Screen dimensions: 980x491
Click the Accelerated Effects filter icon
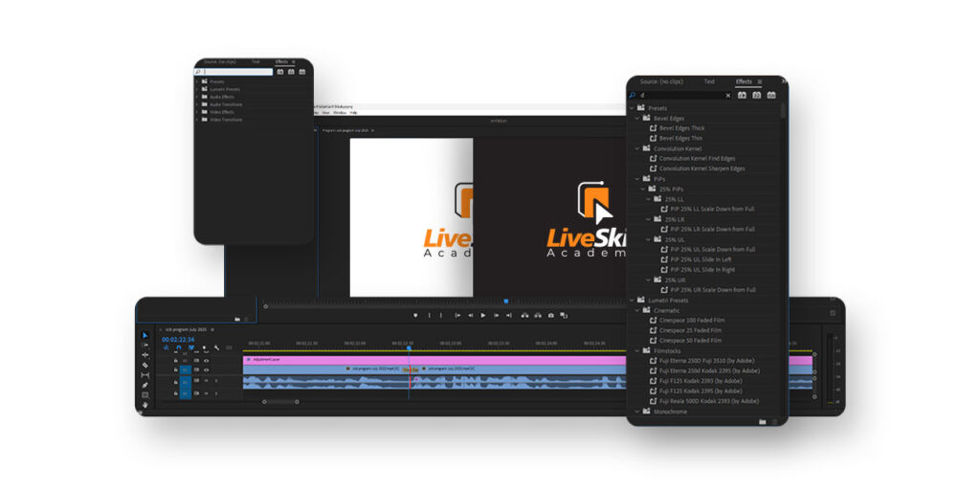click(x=742, y=95)
